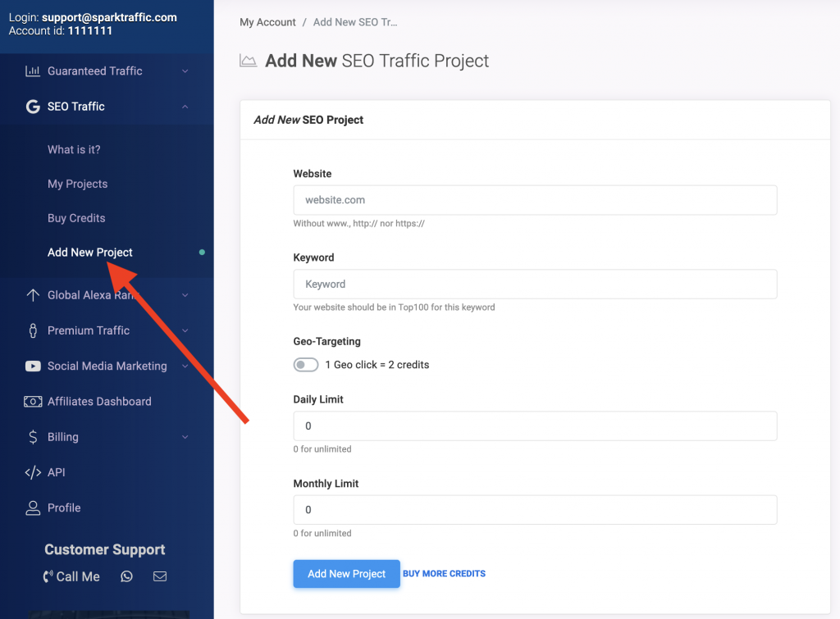The image size is (840, 619).
Task: Click the '1 Geo click = 2 credits' label
Action: tap(377, 365)
